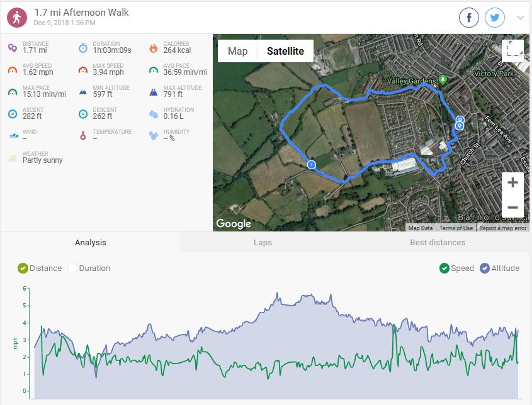The image size is (532, 405).
Task: Share the walk on Facebook
Action: coord(469,18)
